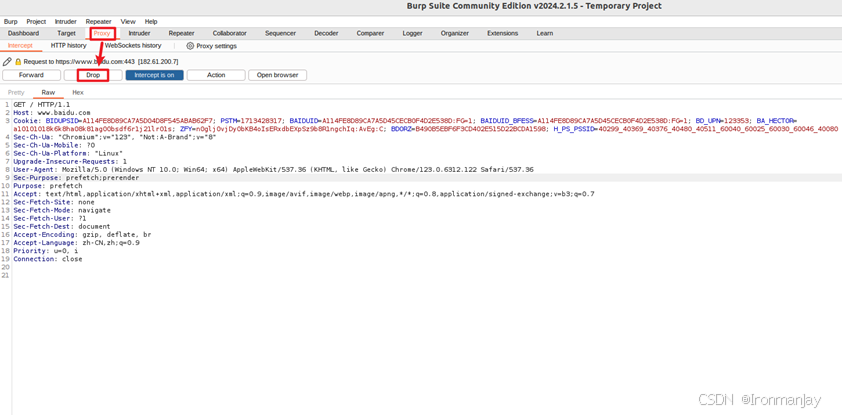Open the Organizer tab
This screenshot has width=842, height=415.
tap(455, 33)
